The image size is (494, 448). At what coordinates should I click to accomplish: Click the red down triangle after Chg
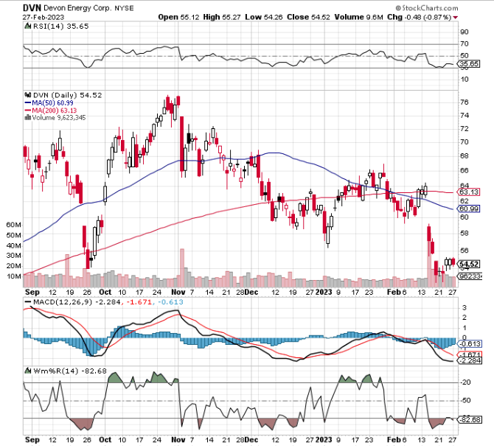pyautogui.click(x=455, y=18)
